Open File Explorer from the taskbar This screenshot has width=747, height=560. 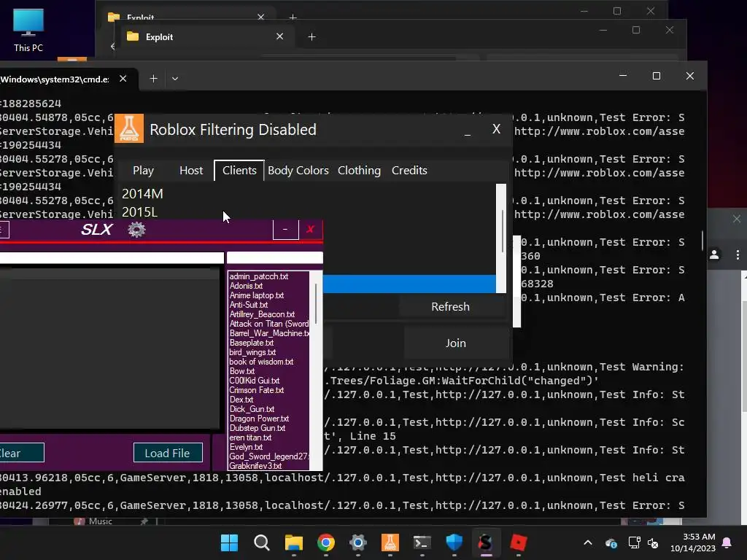click(x=294, y=542)
